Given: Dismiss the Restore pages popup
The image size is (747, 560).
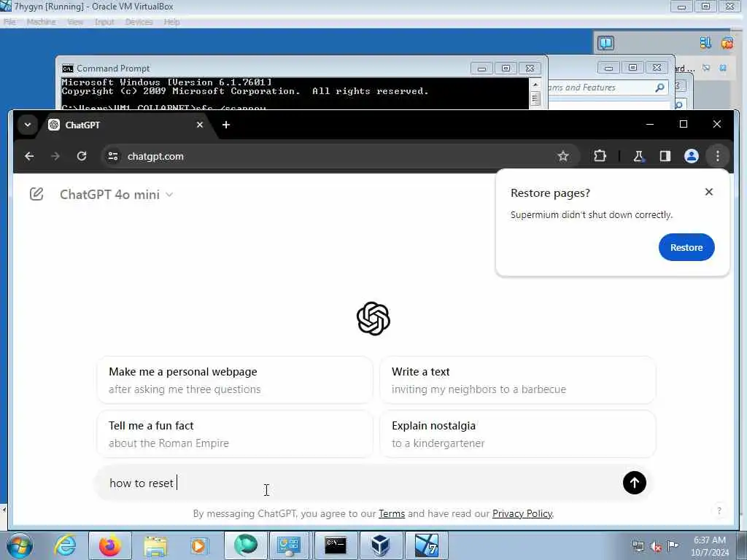Looking at the screenshot, I should (x=709, y=192).
